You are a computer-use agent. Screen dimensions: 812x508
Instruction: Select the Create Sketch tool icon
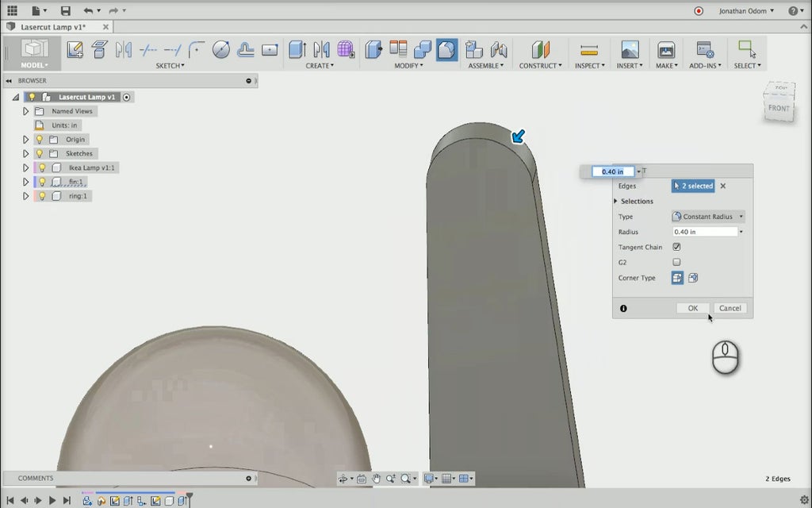(x=75, y=50)
